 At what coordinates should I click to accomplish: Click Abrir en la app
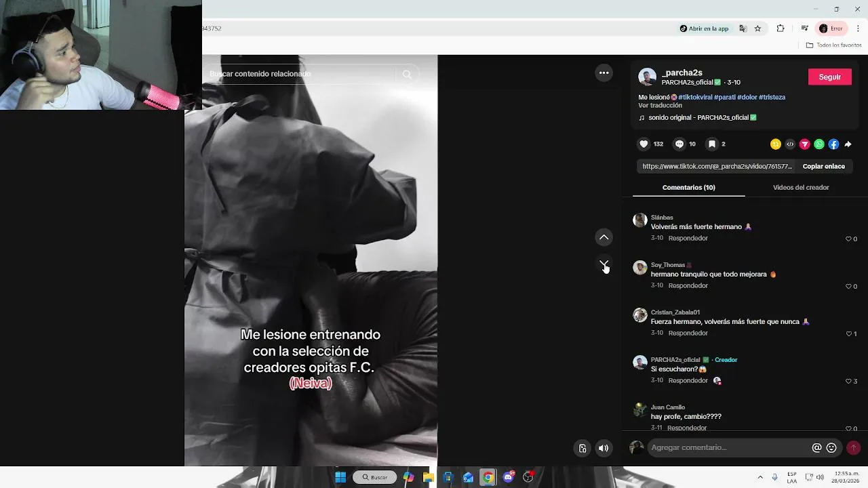704,28
